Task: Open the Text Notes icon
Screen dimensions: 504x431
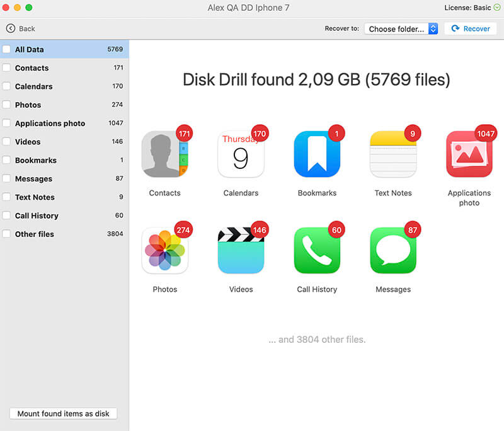Action: click(393, 154)
